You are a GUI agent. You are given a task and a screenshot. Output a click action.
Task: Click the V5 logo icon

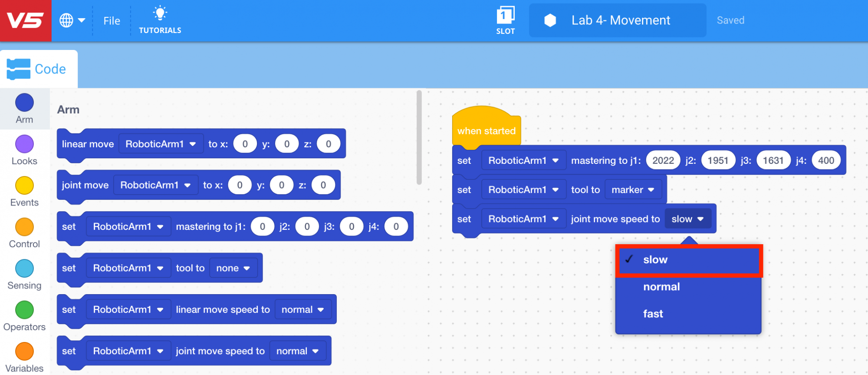click(26, 20)
